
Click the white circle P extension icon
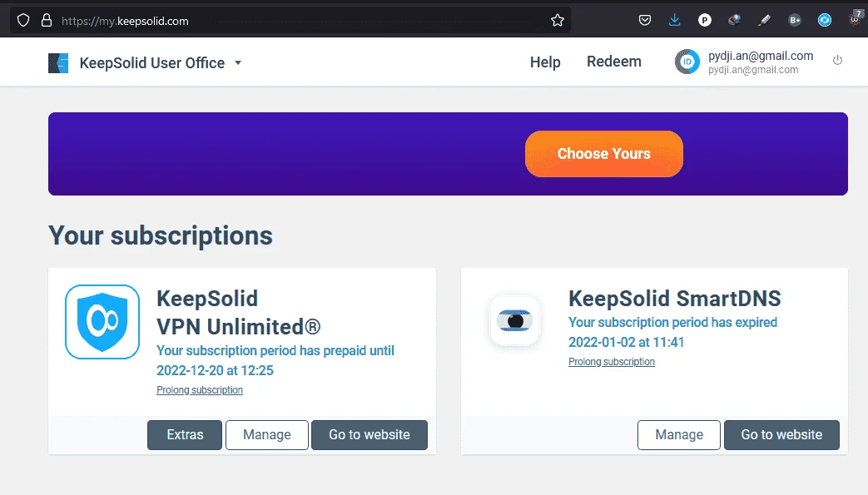(704, 21)
